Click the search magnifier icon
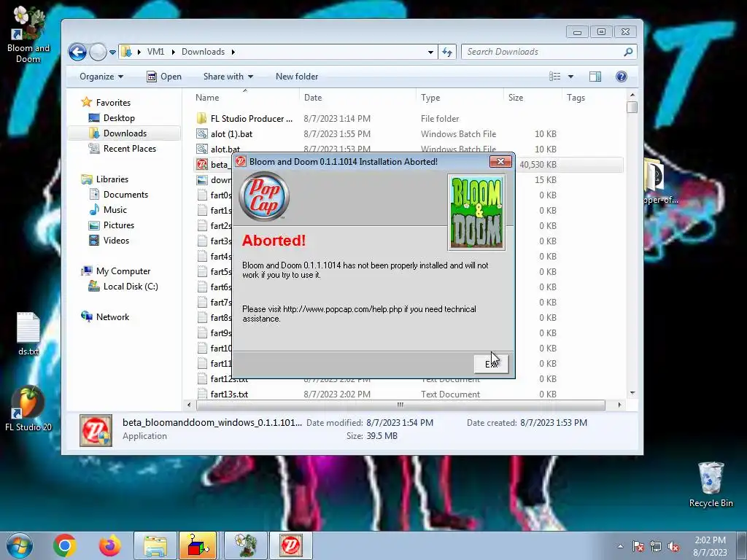747x560 pixels. 628,52
